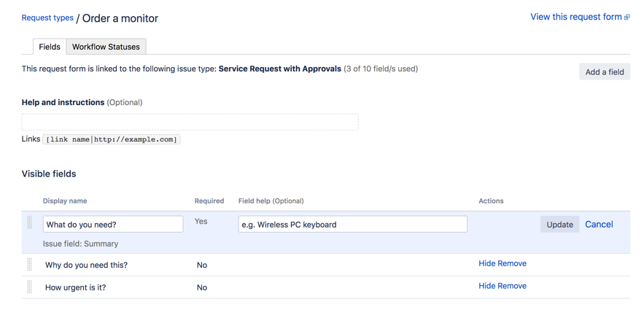644x318 pixels.
Task: Click the Field help input with keyboard example
Action: 352,224
